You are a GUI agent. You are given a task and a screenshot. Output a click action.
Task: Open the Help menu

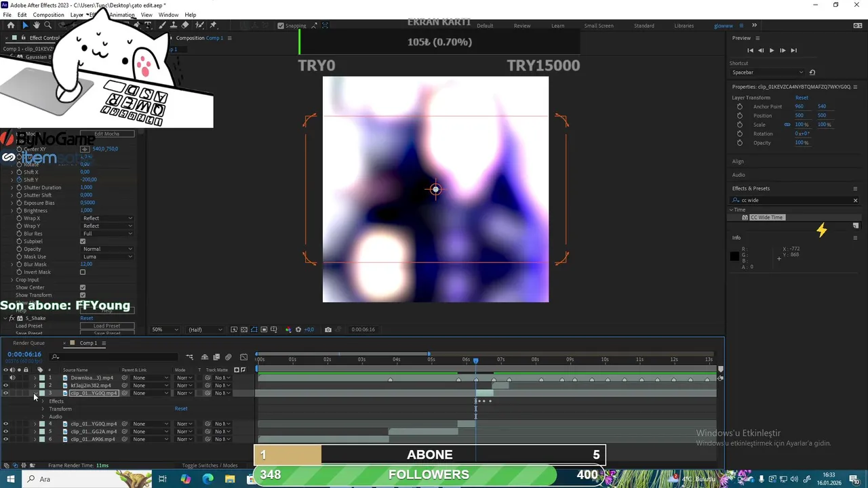coord(191,15)
